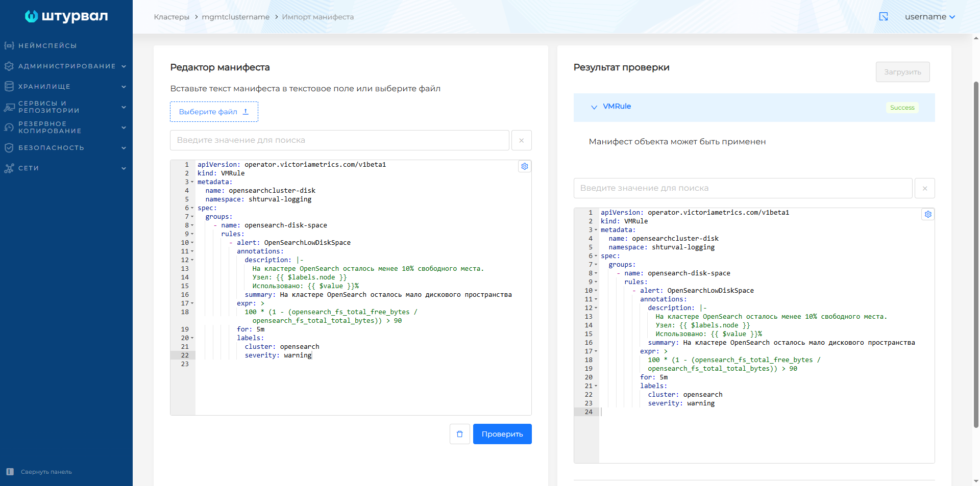Click line number 23 in manifest editor

[x=185, y=364]
